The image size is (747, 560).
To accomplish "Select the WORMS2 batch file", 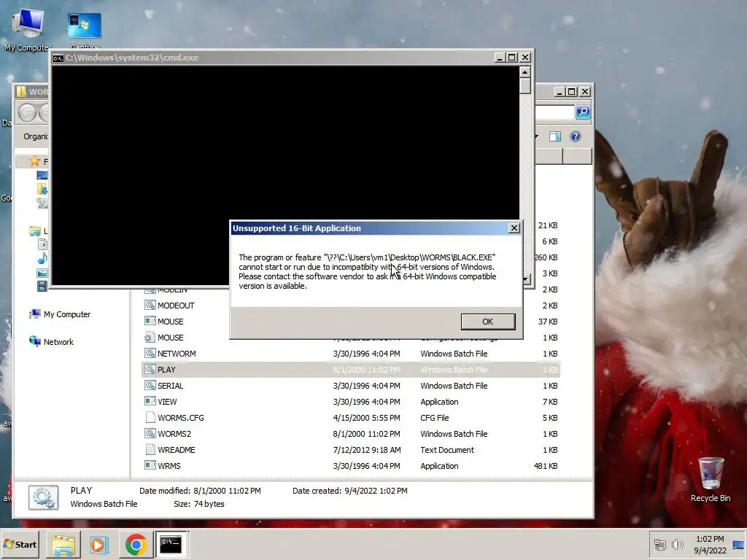I will coord(351,434).
